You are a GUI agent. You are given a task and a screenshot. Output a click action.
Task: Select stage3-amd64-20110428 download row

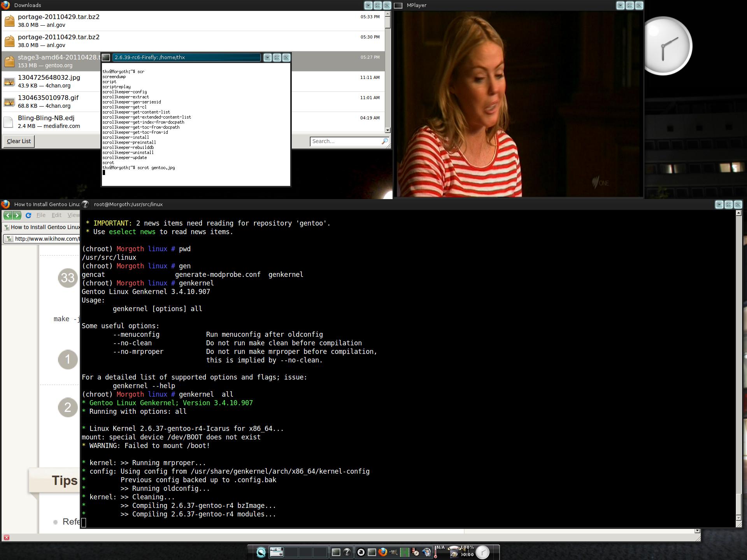(51, 61)
